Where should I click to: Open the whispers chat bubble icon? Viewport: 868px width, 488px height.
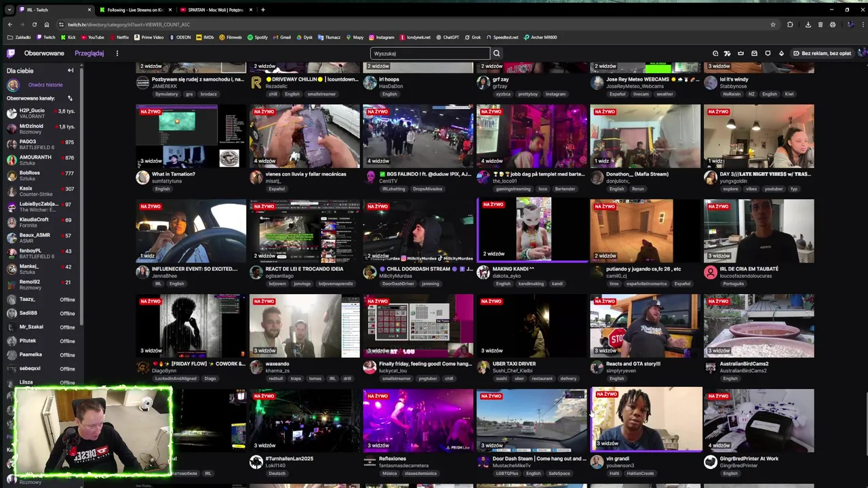pos(768,54)
